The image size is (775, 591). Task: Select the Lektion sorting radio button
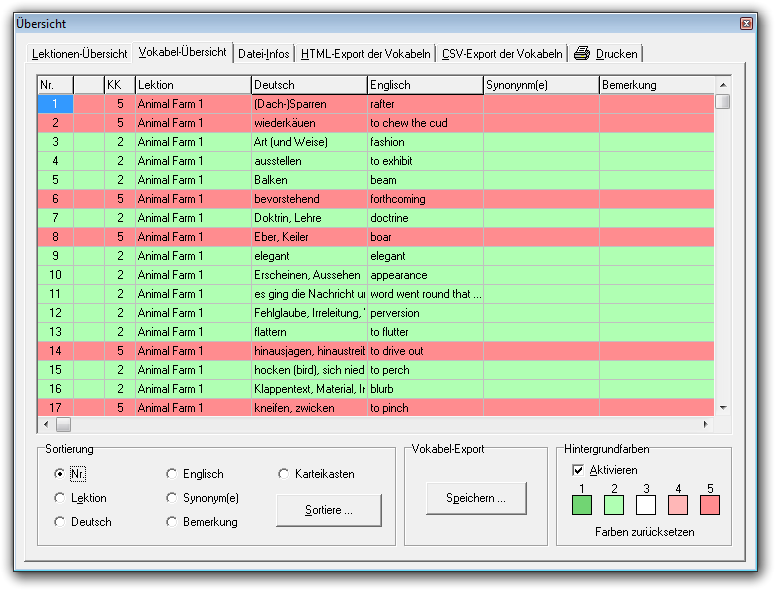[60, 498]
